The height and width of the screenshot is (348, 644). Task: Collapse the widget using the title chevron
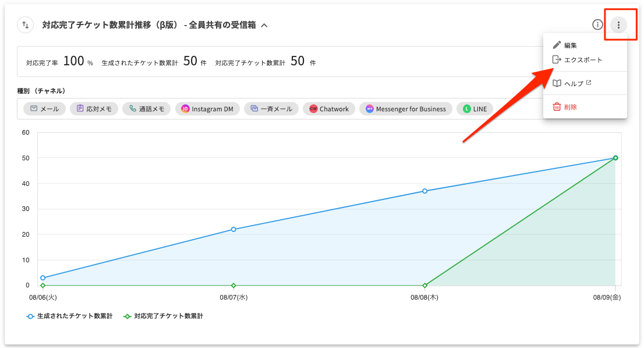tap(264, 26)
